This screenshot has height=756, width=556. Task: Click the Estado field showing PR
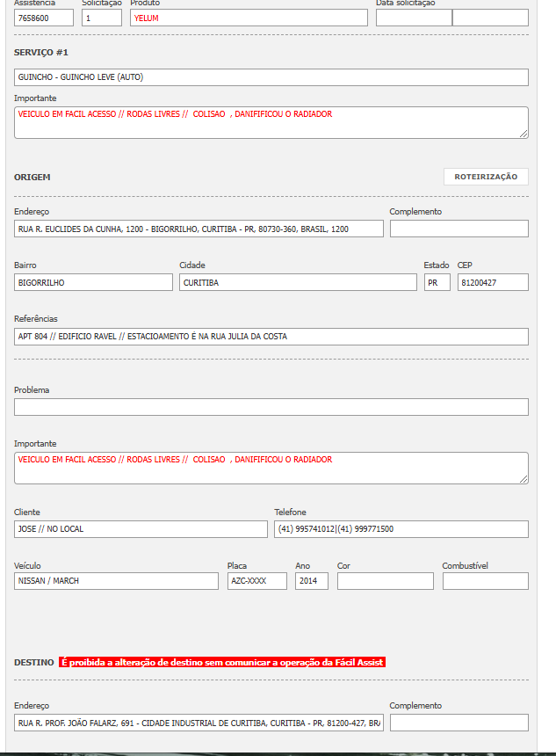pyautogui.click(x=437, y=282)
